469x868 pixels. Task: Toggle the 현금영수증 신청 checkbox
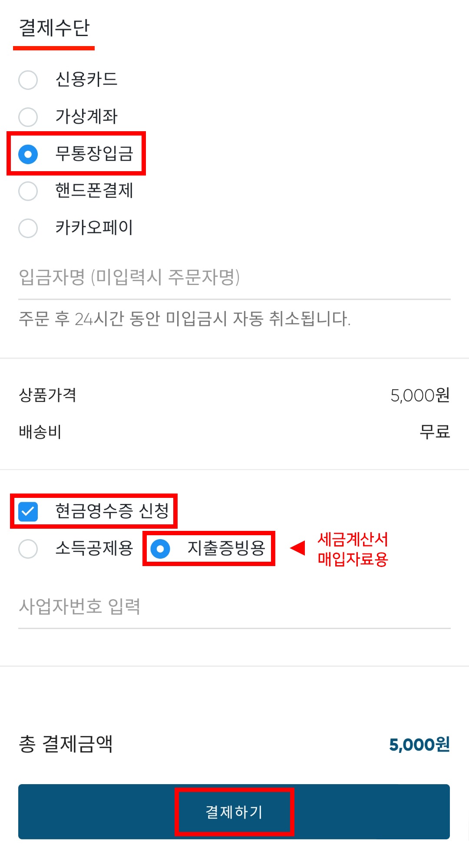click(28, 511)
